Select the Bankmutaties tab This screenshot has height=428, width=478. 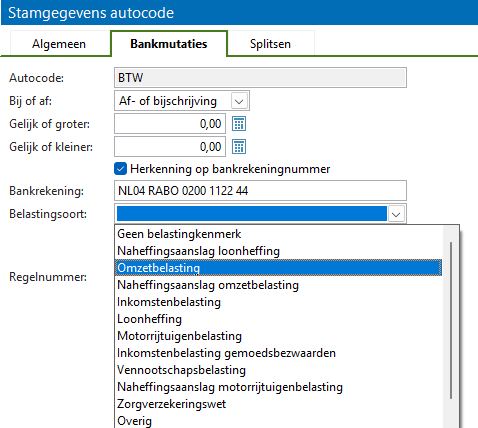(x=169, y=44)
